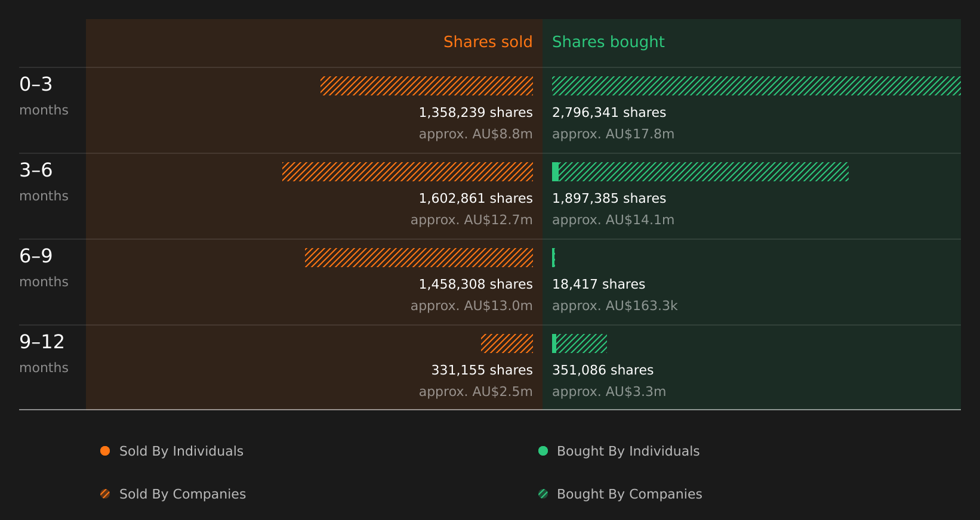
Task: Click the 351,086 shares value
Action: (603, 370)
